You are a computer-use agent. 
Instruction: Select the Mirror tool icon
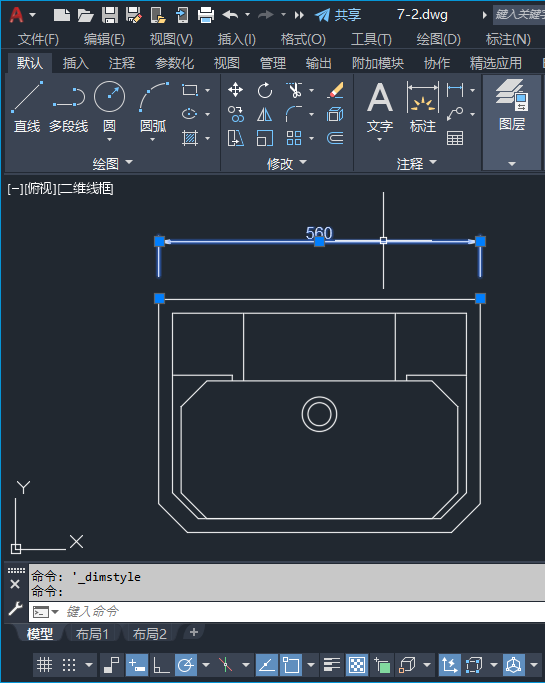click(x=264, y=115)
